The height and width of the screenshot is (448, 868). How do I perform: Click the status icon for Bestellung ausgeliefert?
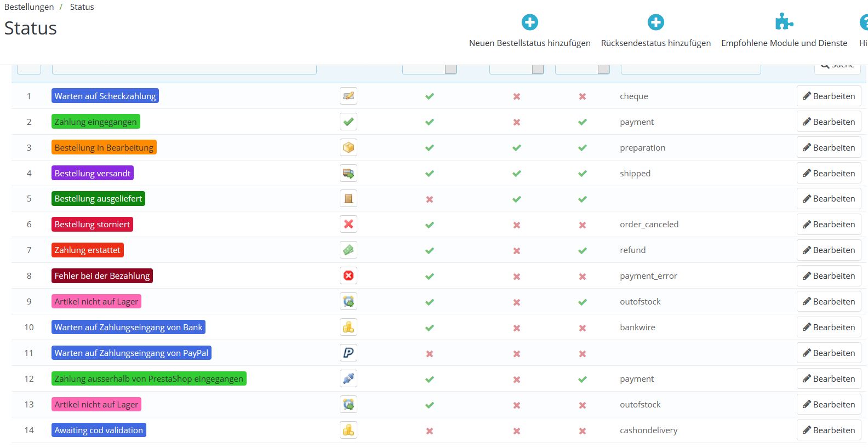point(349,198)
